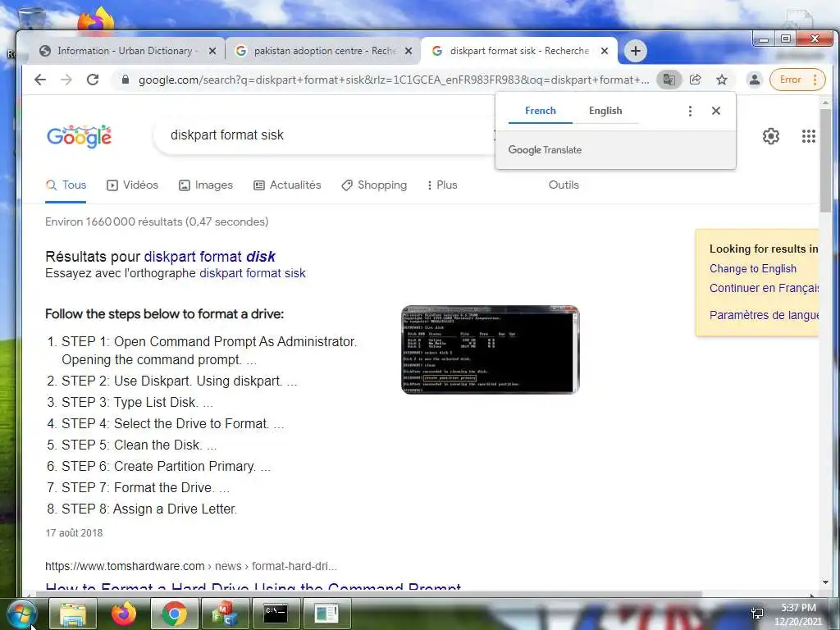Click the Google logo

click(80, 137)
